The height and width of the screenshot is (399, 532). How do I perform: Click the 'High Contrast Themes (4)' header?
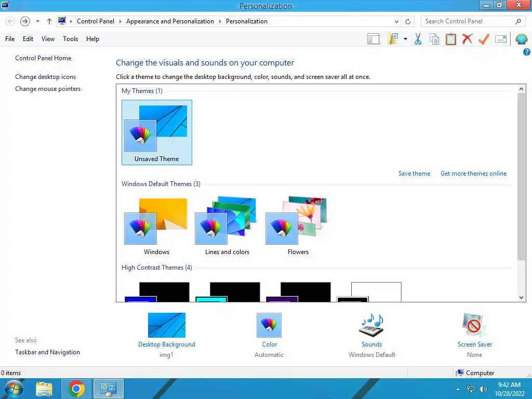point(157,268)
